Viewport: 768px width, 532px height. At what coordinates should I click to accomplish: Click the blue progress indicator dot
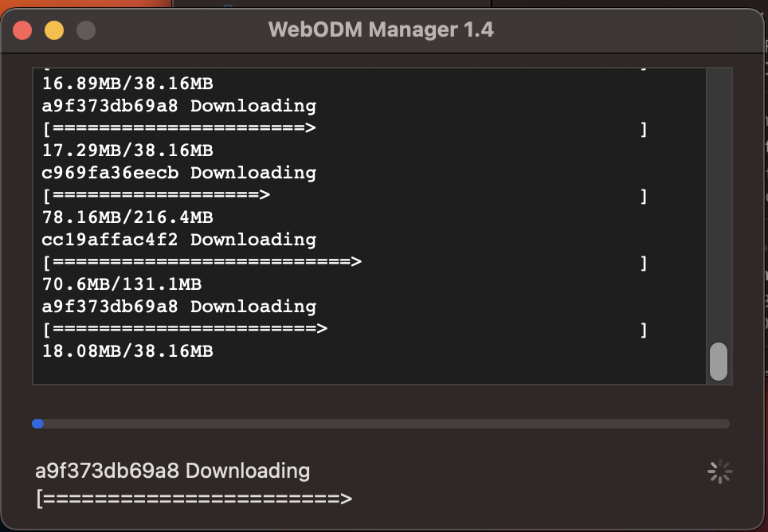[37, 423]
